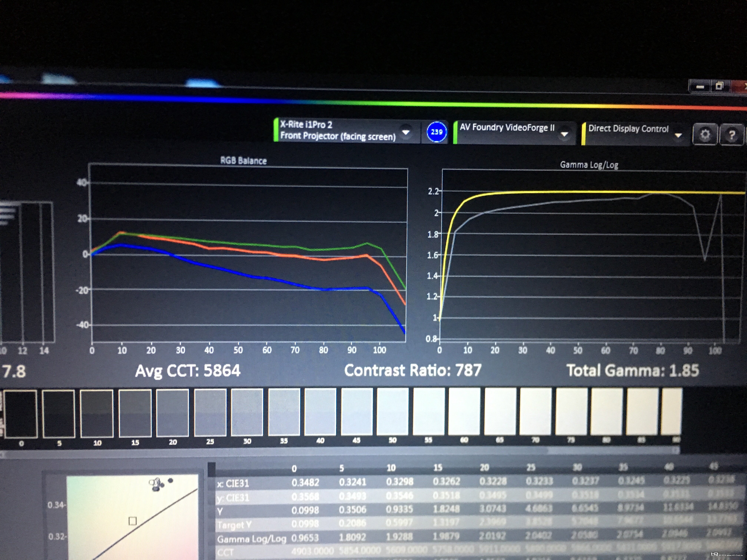The width and height of the screenshot is (747, 560).
Task: Select the 5 grayscale swatch
Action: (59, 414)
